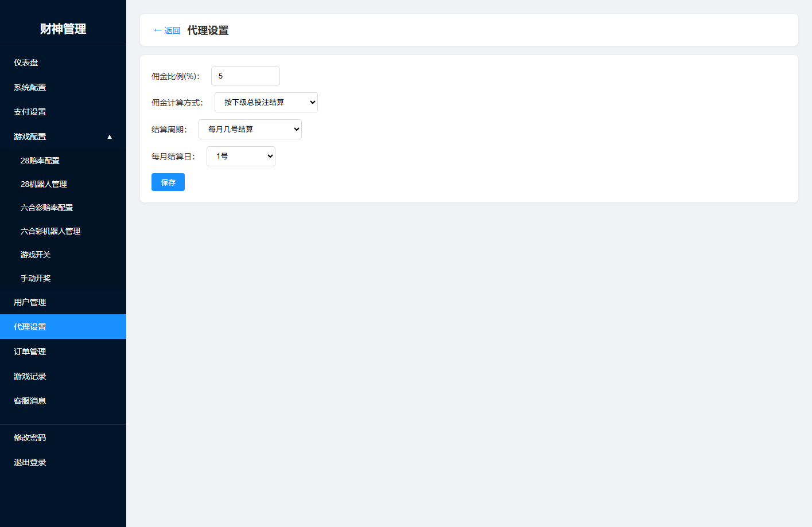
Task: Open 用户管理 in the sidebar
Action: click(63, 302)
